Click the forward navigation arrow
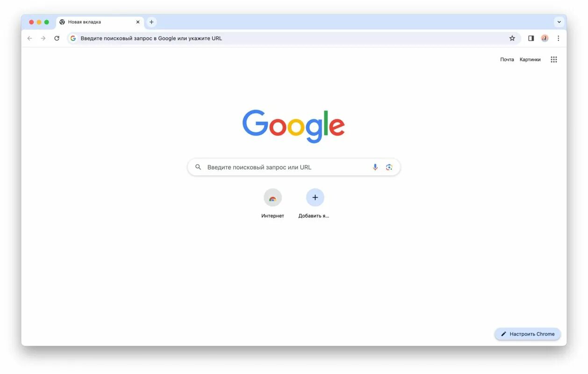 tap(43, 38)
